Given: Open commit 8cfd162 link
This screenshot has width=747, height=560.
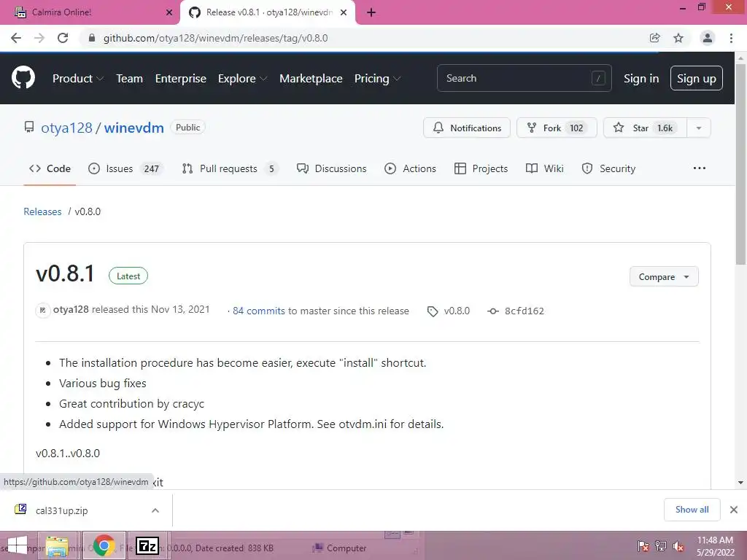Looking at the screenshot, I should point(524,311).
